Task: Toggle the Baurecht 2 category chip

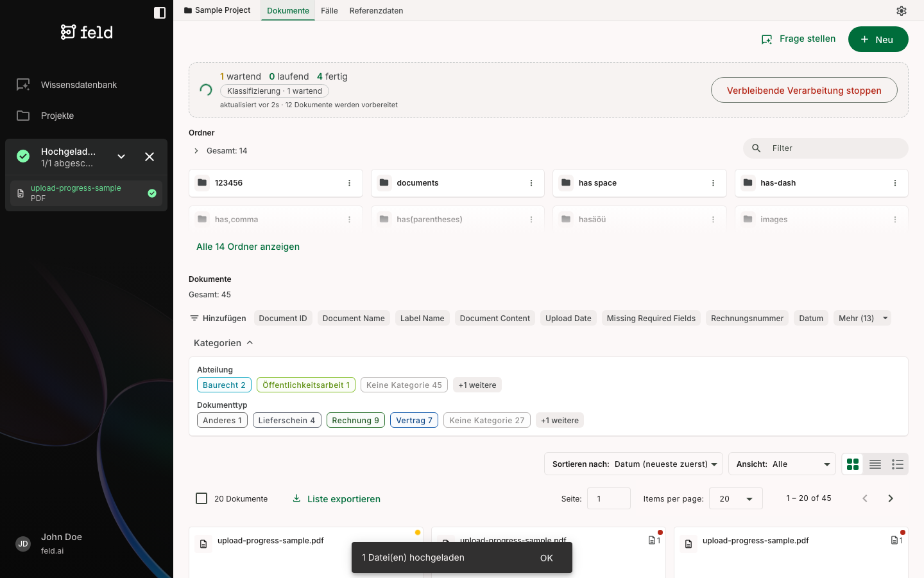Action: pyautogui.click(x=224, y=385)
